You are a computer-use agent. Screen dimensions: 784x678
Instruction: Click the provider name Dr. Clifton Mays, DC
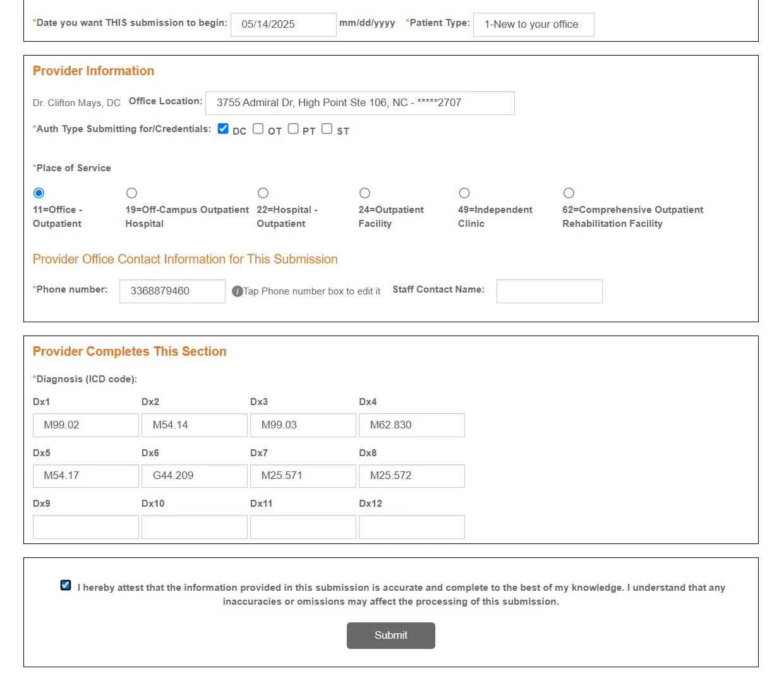(x=76, y=103)
